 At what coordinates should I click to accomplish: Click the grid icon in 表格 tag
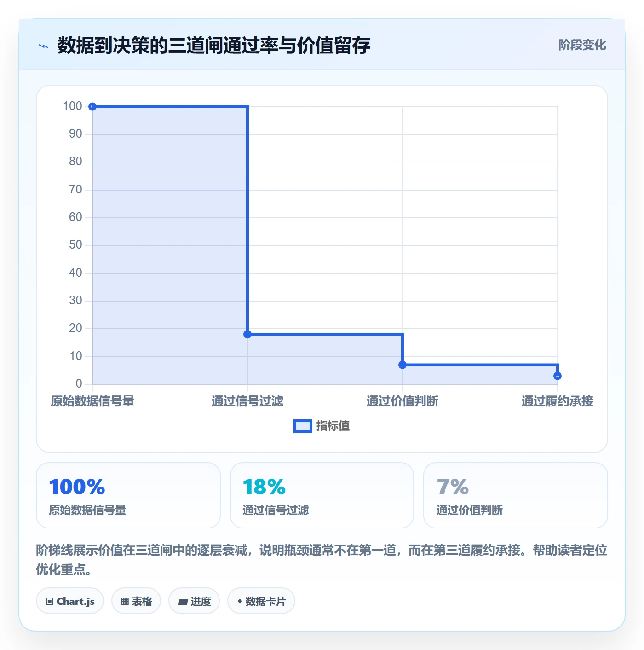coord(125,602)
